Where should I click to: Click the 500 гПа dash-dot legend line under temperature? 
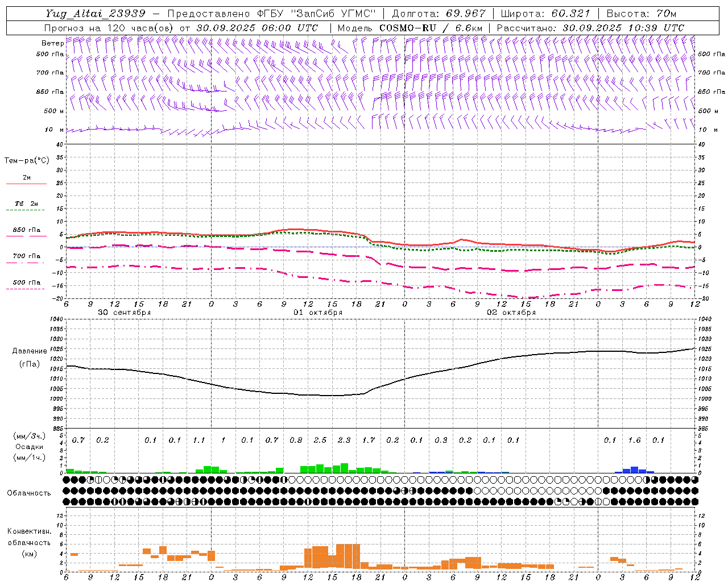(x=26, y=289)
